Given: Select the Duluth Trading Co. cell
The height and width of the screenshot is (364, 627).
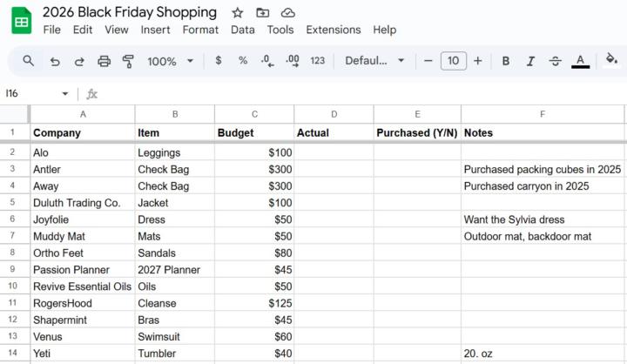Looking at the screenshot, I should point(83,203).
